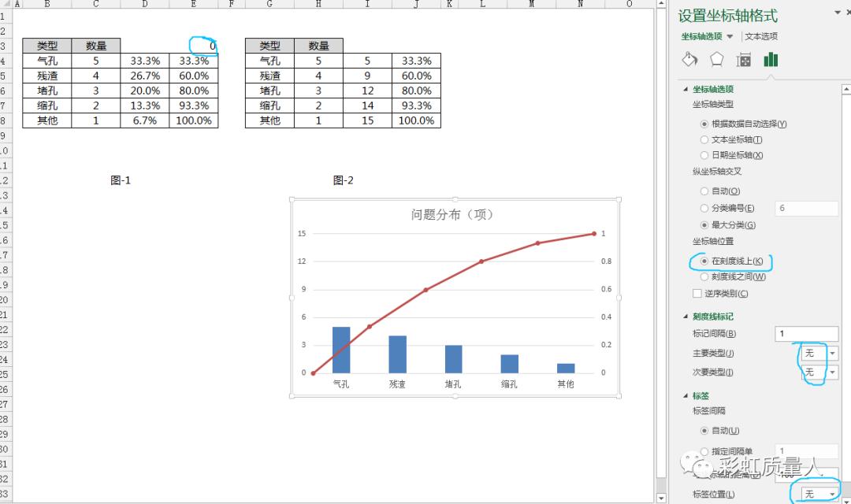Open the 坐标轴选项 dropdown arrow

tap(729, 35)
